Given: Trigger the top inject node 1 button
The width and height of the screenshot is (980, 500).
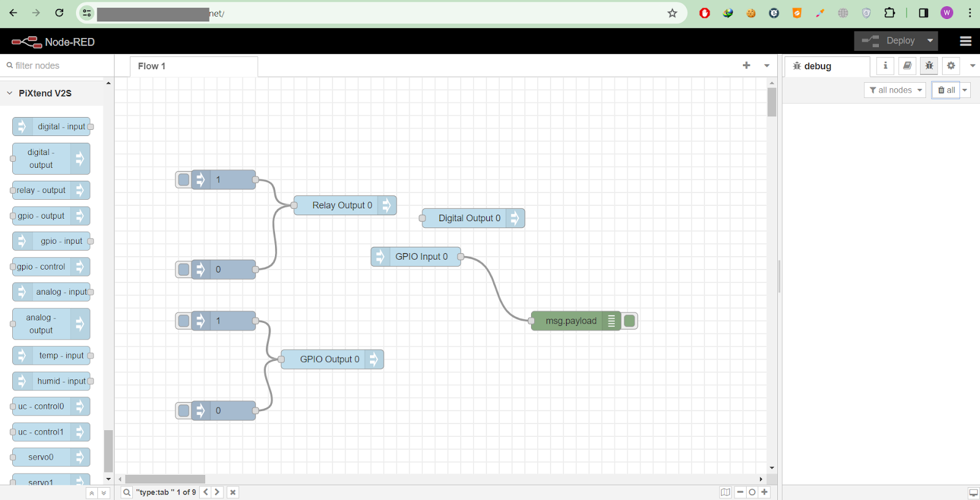Looking at the screenshot, I should tap(183, 180).
